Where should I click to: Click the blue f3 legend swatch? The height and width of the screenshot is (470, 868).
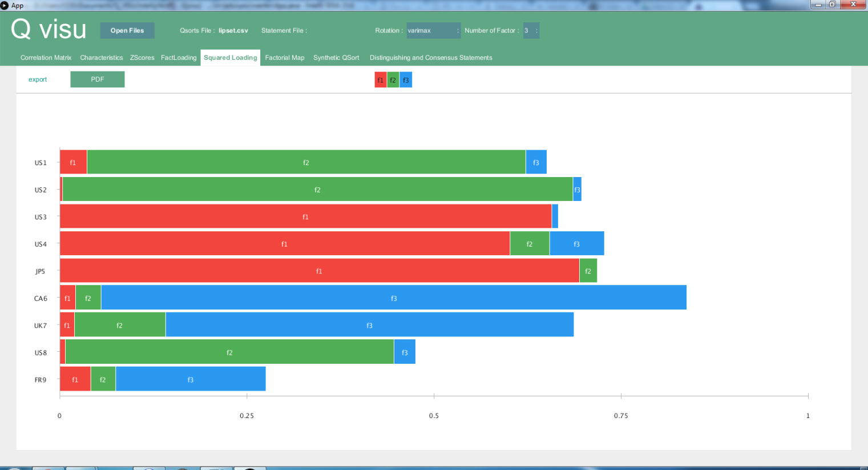click(406, 80)
